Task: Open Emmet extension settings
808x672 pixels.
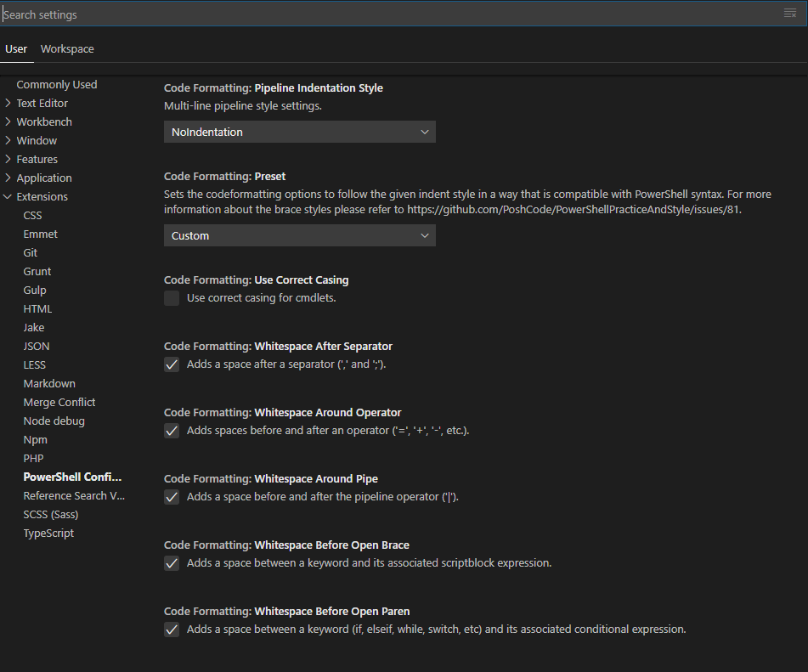Action: (x=40, y=234)
